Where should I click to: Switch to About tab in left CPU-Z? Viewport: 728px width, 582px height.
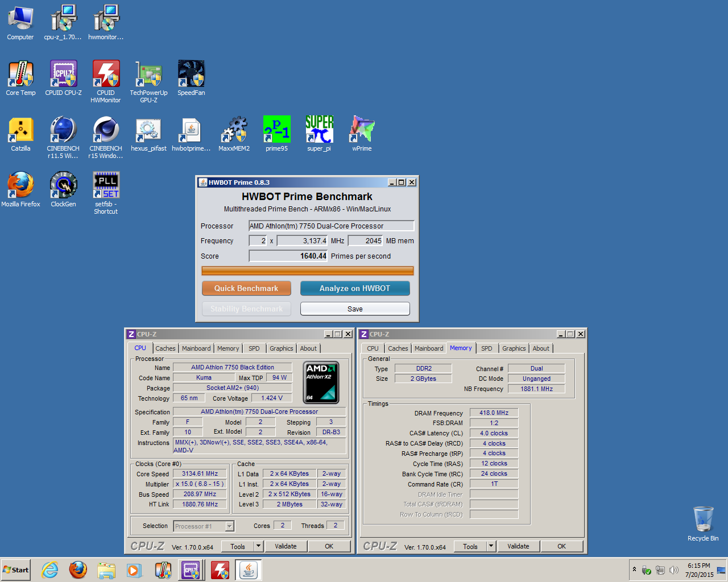tap(308, 348)
